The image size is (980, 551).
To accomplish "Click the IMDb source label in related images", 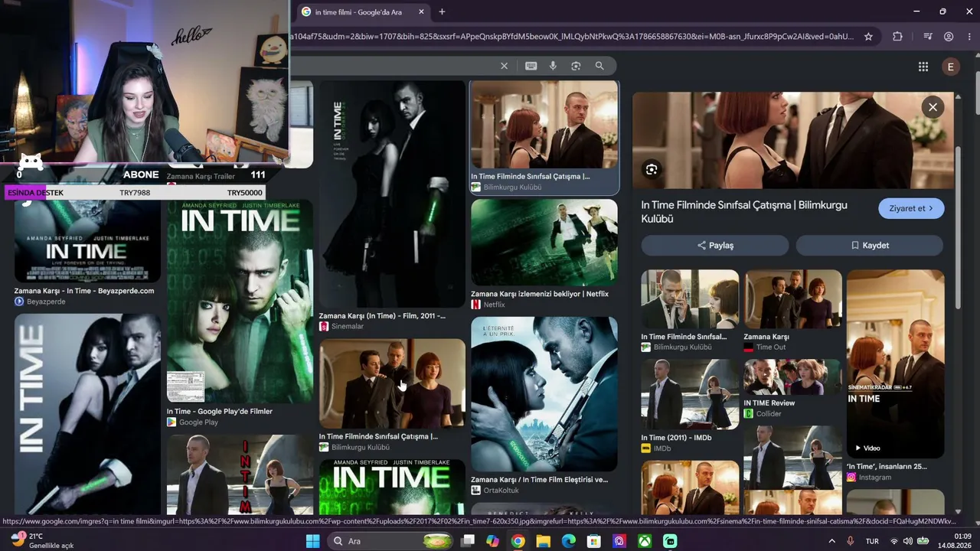I will point(662,448).
